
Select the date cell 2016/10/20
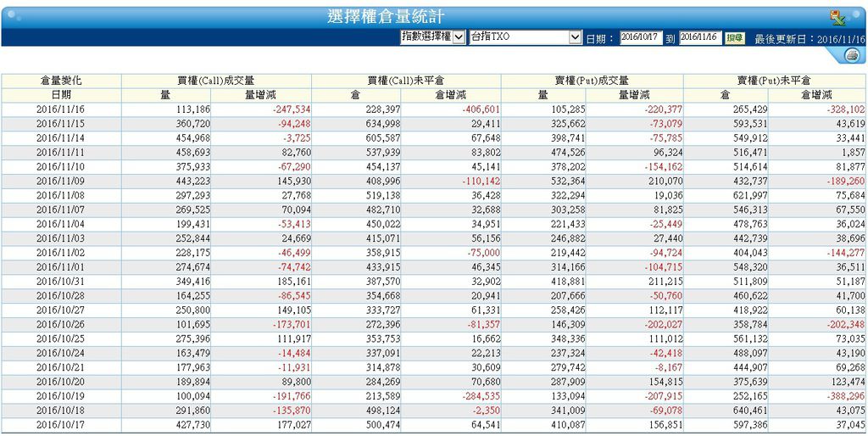[60, 383]
